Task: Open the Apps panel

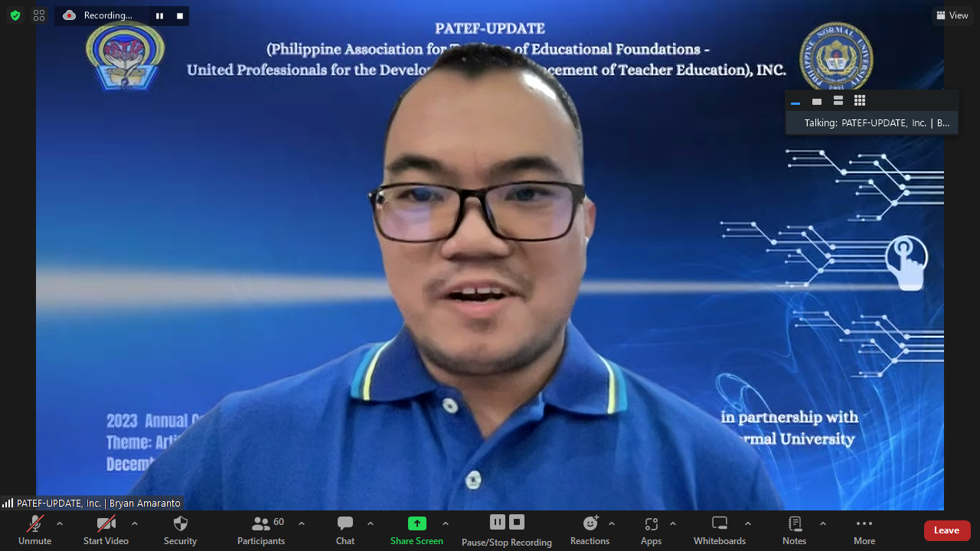Action: [651, 530]
